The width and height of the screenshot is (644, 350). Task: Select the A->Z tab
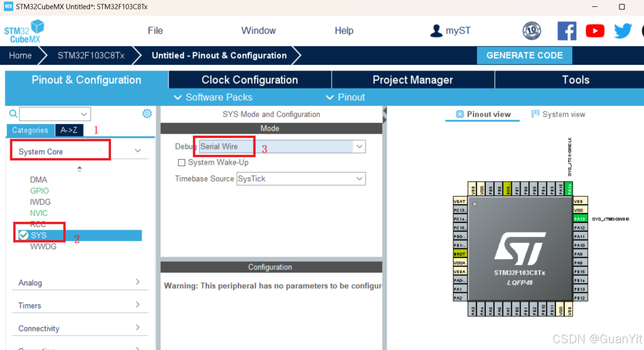coord(69,130)
